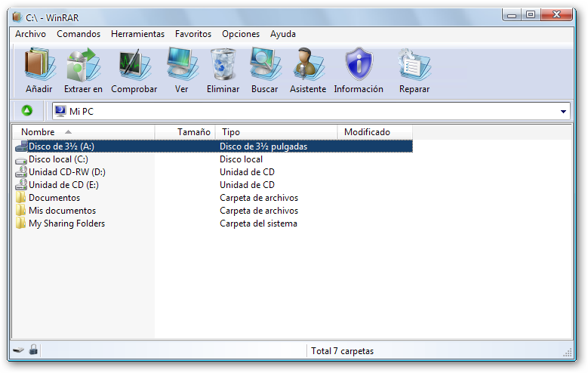Click the padlock icon in status bar
This screenshot has height=373, width=588.
[33, 350]
